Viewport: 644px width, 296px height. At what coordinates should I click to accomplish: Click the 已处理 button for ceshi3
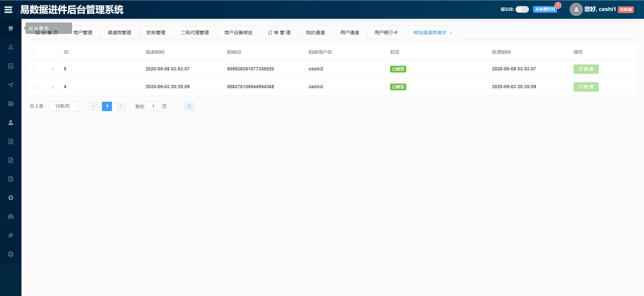586,87
